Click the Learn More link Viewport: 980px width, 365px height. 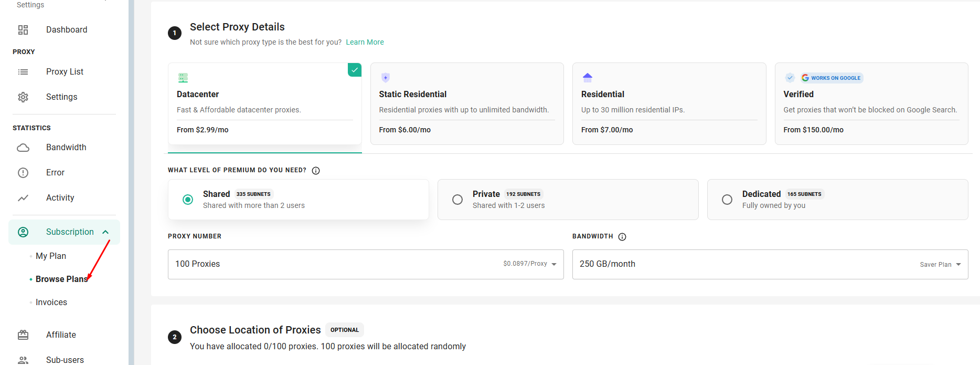[x=365, y=42]
